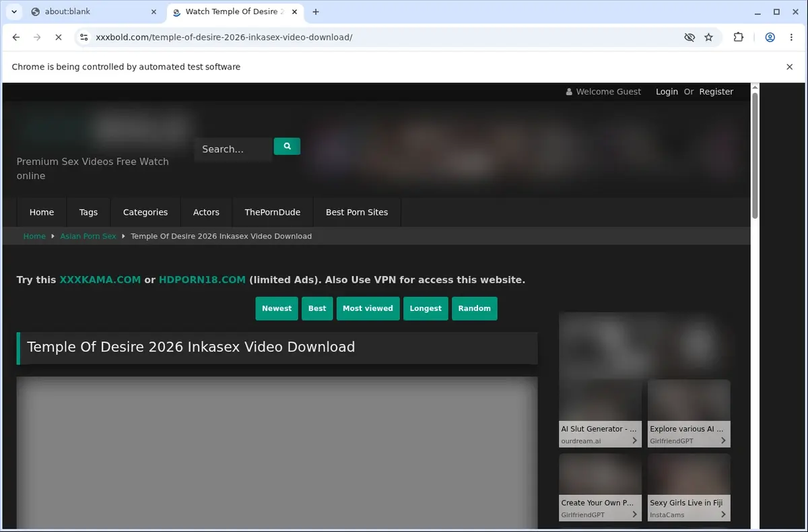
Task: Click the Login link
Action: [667, 92]
